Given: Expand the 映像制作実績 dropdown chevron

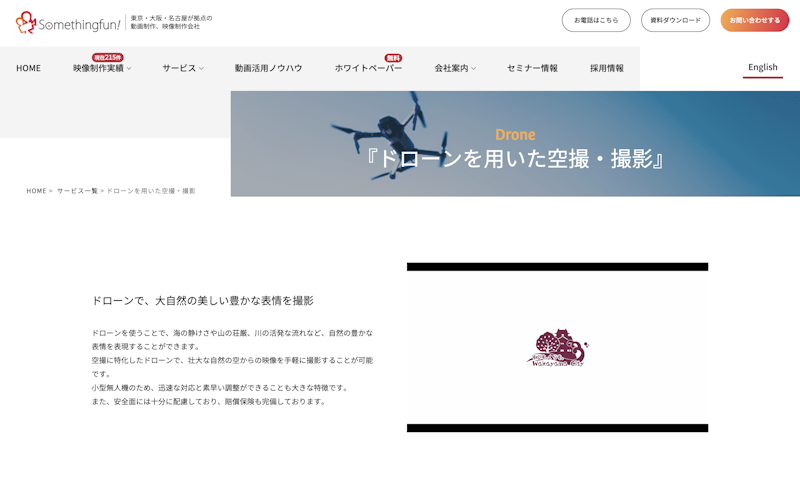Looking at the screenshot, I should click(x=129, y=69).
